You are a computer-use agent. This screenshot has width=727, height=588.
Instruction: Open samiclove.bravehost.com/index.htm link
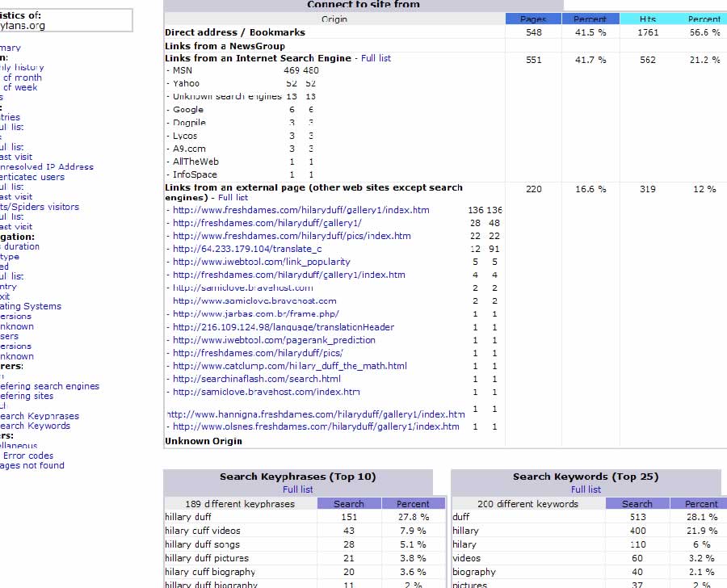click(x=267, y=392)
